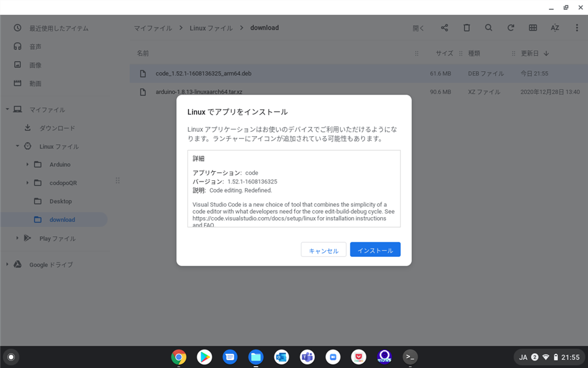Open Files app icon on shelf
The width and height of the screenshot is (588, 368).
pos(256,357)
